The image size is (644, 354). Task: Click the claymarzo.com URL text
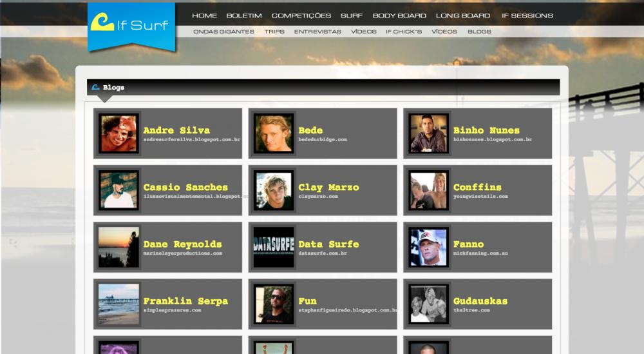318,197
